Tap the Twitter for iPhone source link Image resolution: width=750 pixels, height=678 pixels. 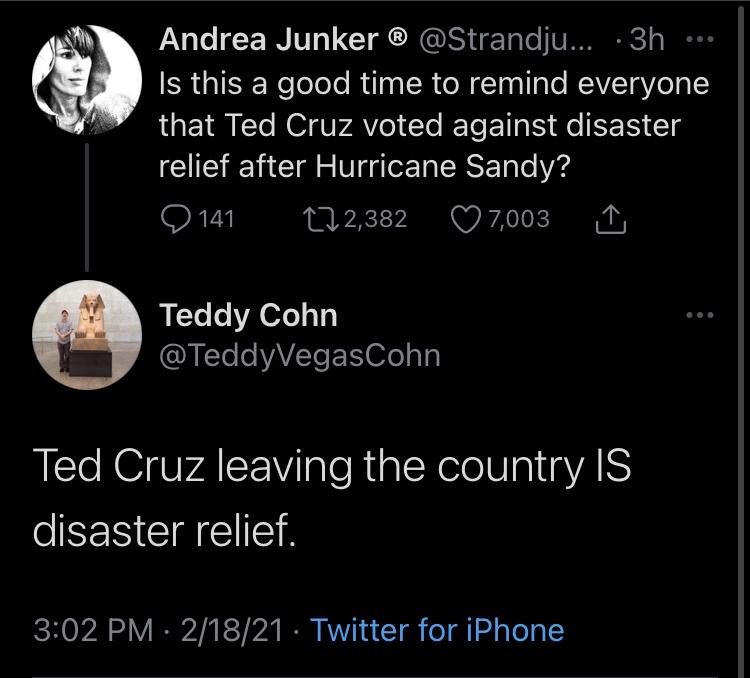437,630
